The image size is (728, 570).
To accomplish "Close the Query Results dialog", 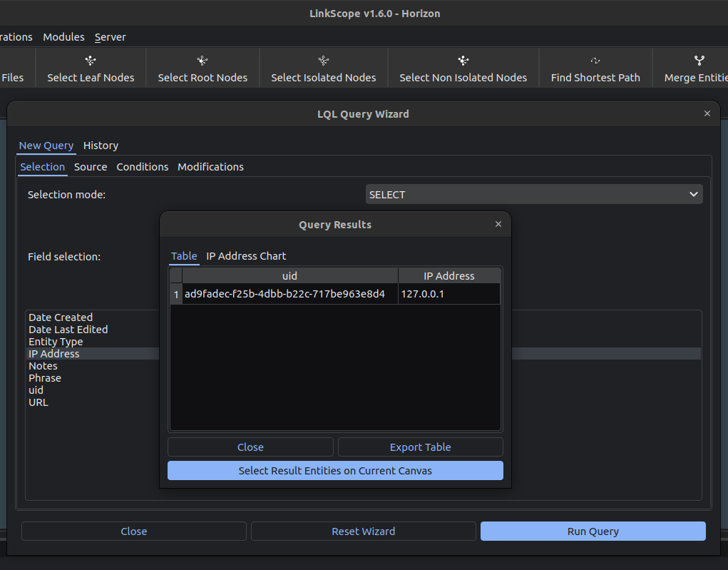I will [x=498, y=225].
